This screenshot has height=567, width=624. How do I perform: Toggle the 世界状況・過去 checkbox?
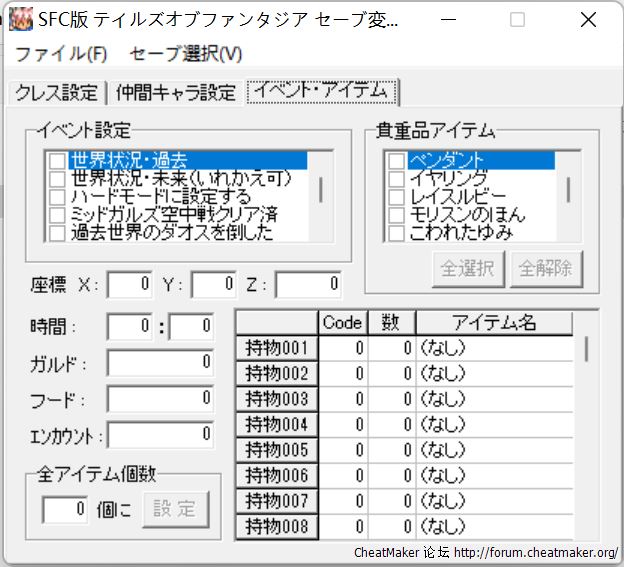[x=58, y=161]
